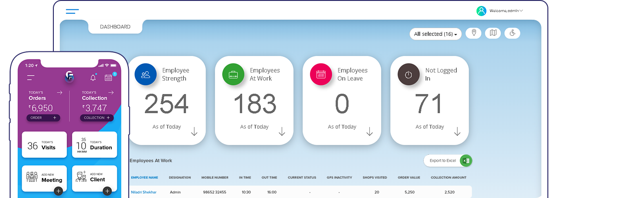
Task: Click the Add New Meeting people icon
Action: coord(32,177)
